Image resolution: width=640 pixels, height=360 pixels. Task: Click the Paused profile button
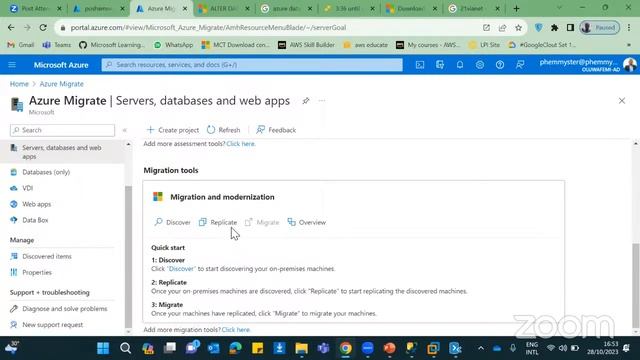point(600,27)
